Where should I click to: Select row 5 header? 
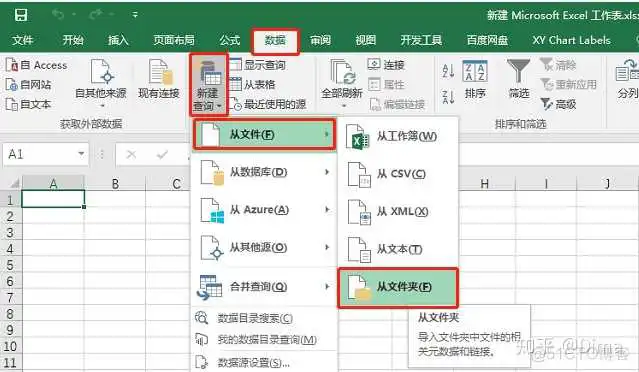pyautogui.click(x=10, y=265)
